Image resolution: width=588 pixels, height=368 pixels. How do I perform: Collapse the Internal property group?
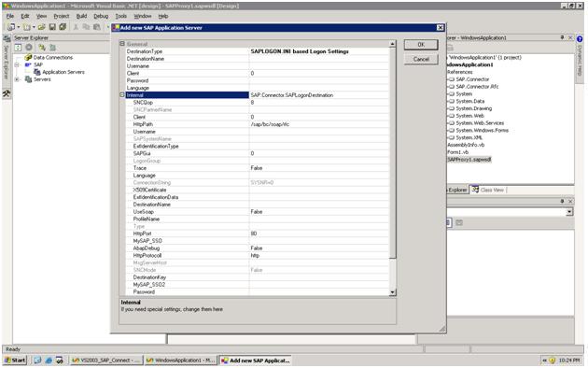[x=122, y=95]
